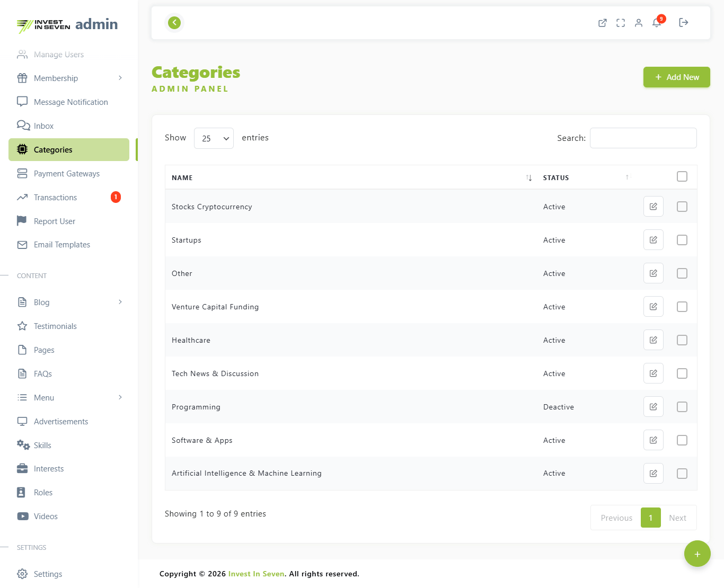
Task: Go to Transactions in sidebar
Action: [x=56, y=198]
